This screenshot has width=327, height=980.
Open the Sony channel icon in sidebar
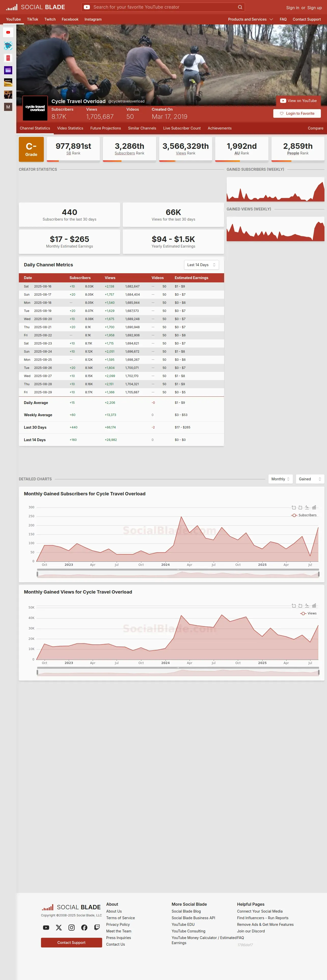click(x=8, y=82)
